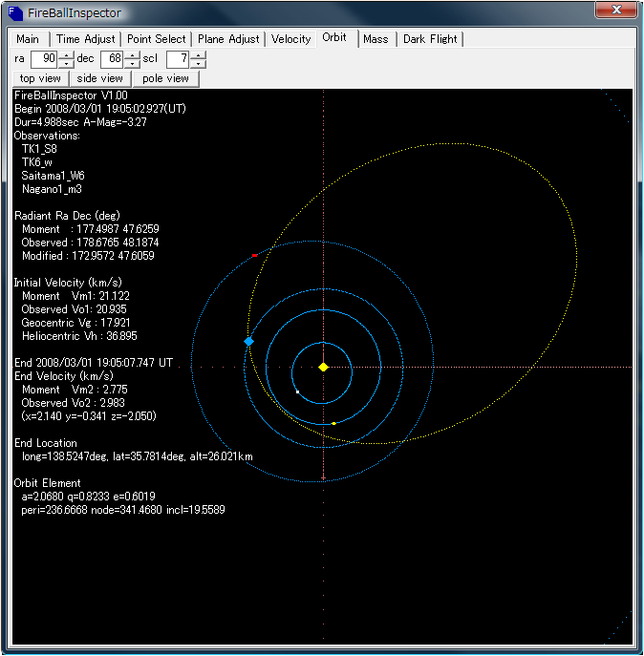Click the Observed Vo1: 20.935 value
This screenshot has height=656, width=644.
pos(75,309)
